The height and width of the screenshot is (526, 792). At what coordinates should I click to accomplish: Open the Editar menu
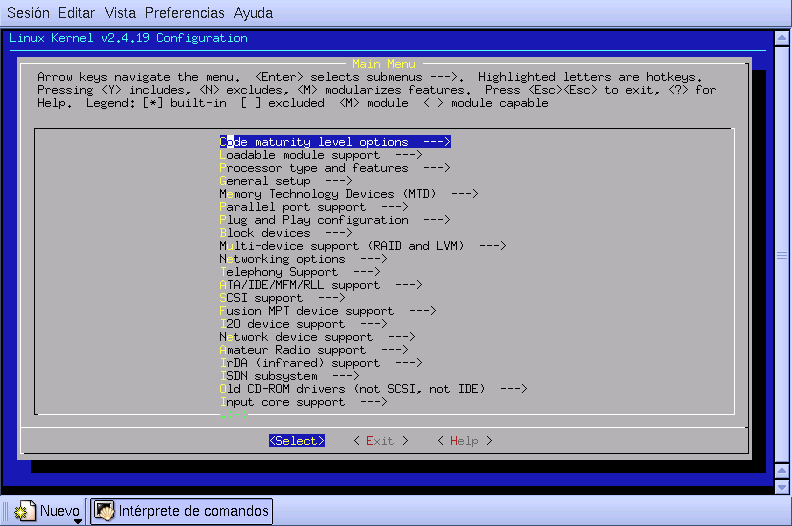point(76,13)
